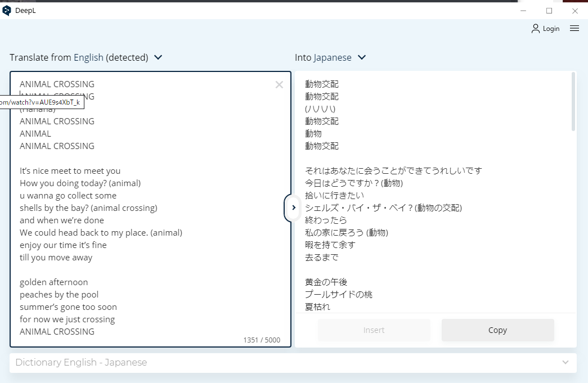588x383 pixels.
Task: Open the hamburger menu
Action: pos(574,28)
